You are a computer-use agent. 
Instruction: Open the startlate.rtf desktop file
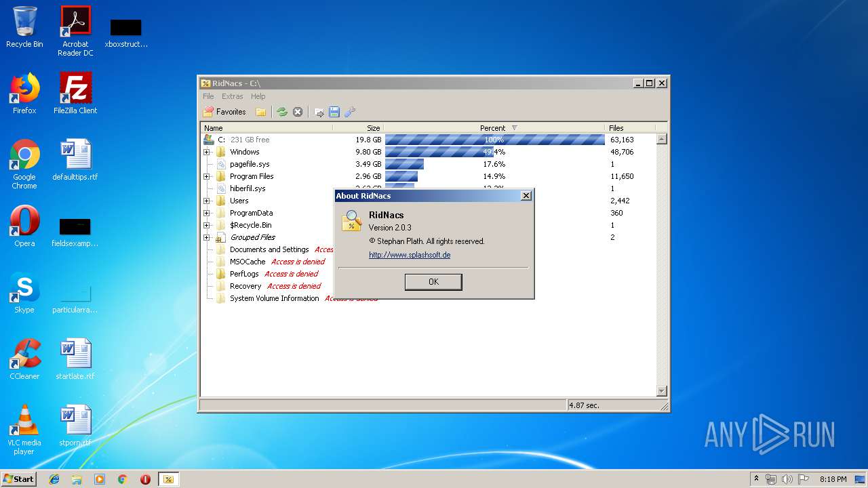[x=75, y=359]
